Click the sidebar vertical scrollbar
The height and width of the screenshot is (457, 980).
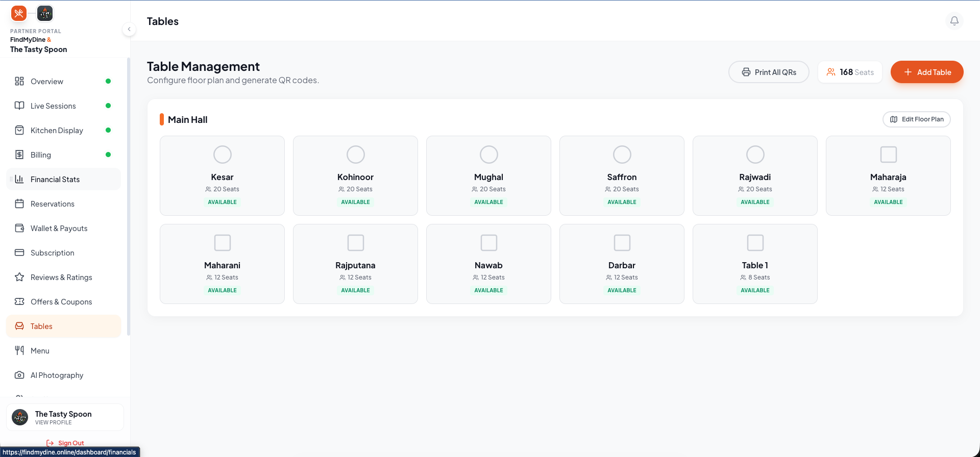[x=129, y=196]
